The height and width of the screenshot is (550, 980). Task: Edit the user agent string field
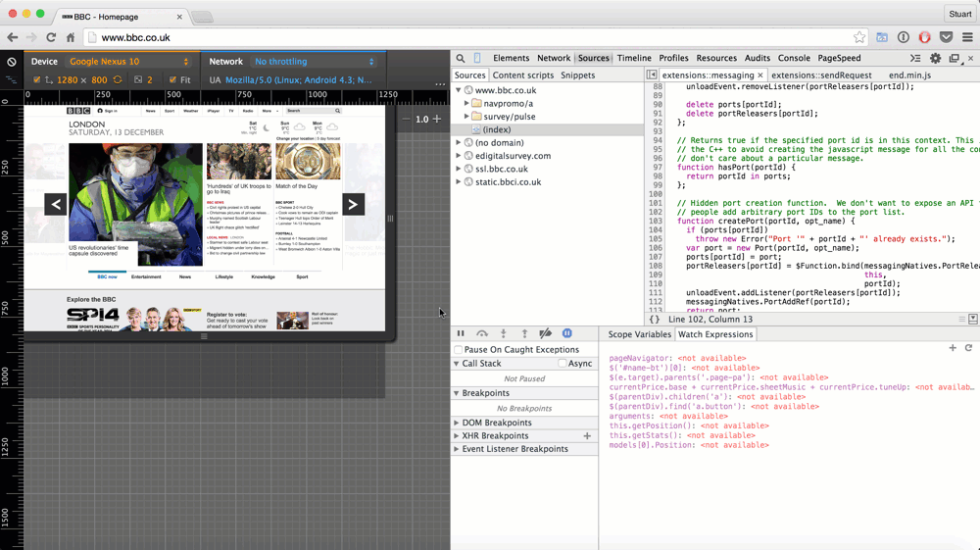[298, 80]
